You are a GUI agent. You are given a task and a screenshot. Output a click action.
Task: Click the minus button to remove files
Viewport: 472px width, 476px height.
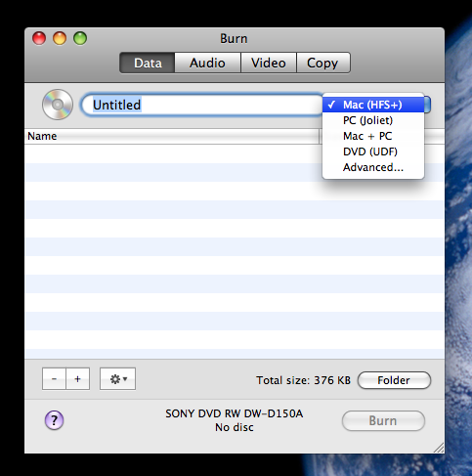pos(54,379)
